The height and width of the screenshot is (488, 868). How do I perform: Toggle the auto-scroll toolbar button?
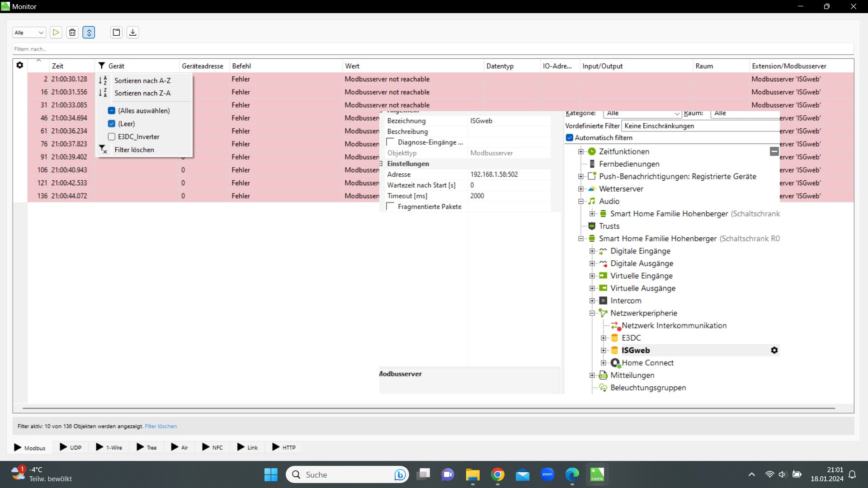(x=89, y=32)
